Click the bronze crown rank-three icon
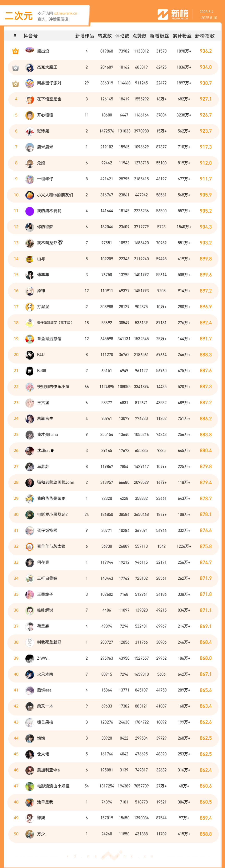225x868 pixels. pyautogui.click(x=15, y=83)
